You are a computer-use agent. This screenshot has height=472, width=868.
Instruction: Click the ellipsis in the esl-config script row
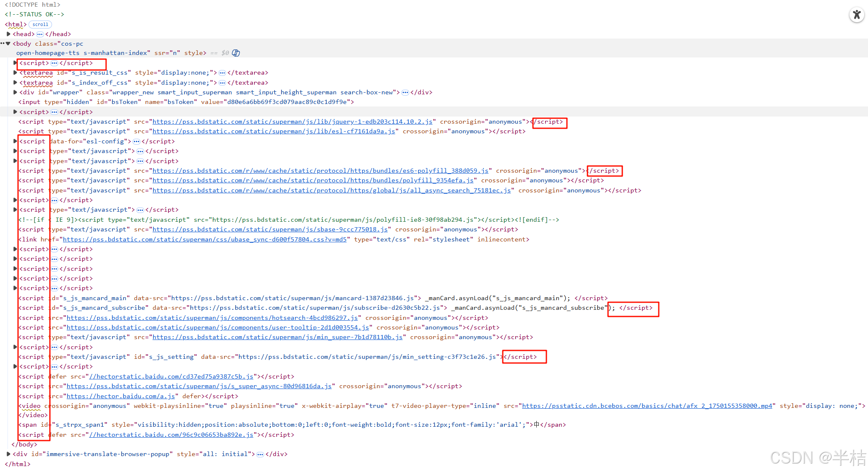tap(136, 142)
